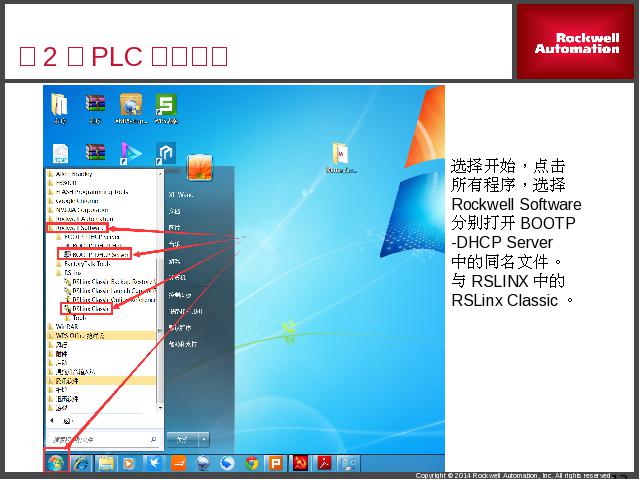The width and height of the screenshot is (640, 480).
Task: Click the flower user account picture
Action: (200, 167)
